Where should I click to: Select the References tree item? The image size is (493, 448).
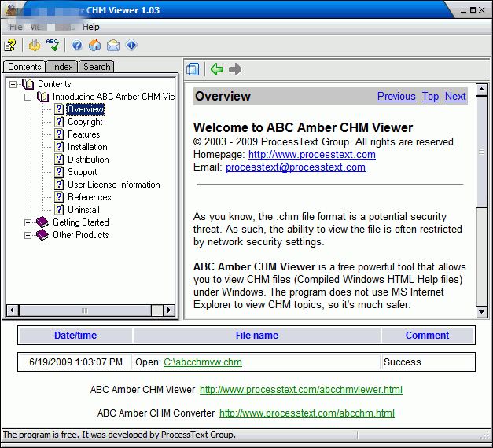coord(90,197)
